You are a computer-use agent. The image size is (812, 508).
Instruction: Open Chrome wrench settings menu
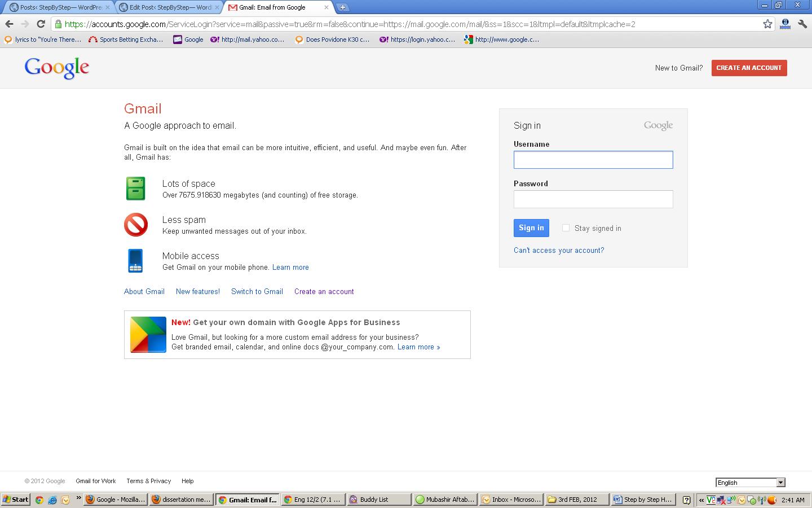click(x=802, y=24)
